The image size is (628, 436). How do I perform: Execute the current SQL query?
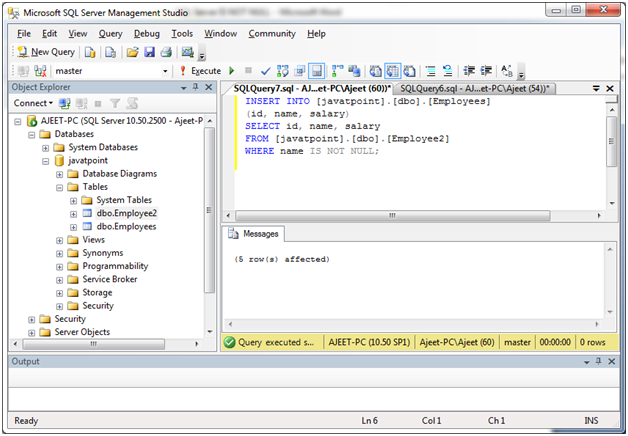[x=201, y=71]
